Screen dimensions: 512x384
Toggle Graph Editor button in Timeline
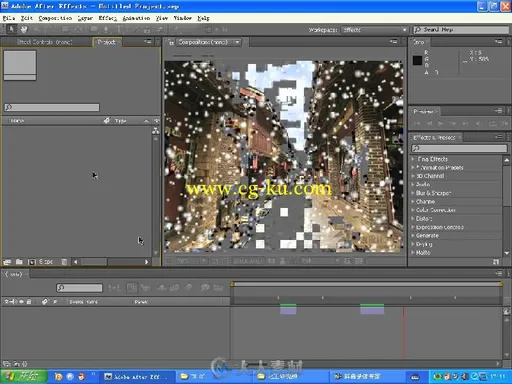point(218,287)
